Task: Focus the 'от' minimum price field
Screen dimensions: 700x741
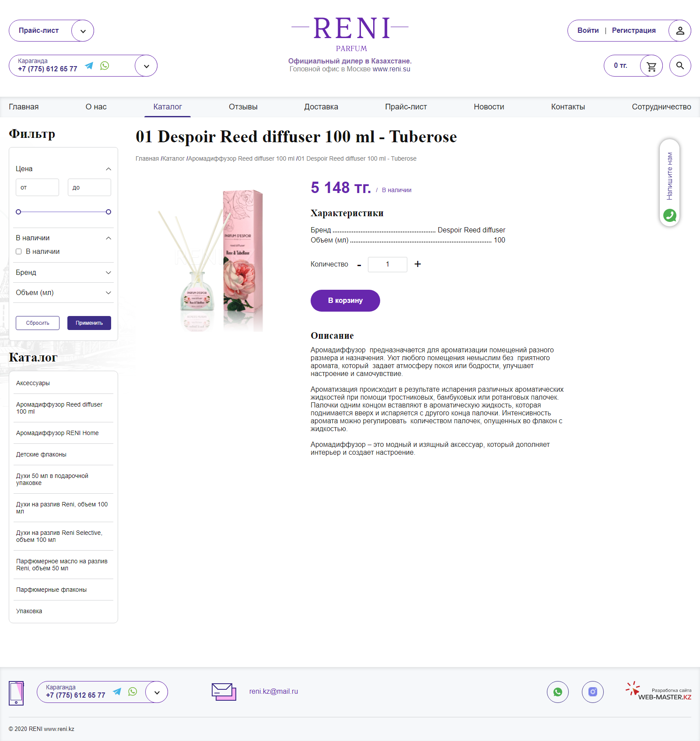Action: 37,187
